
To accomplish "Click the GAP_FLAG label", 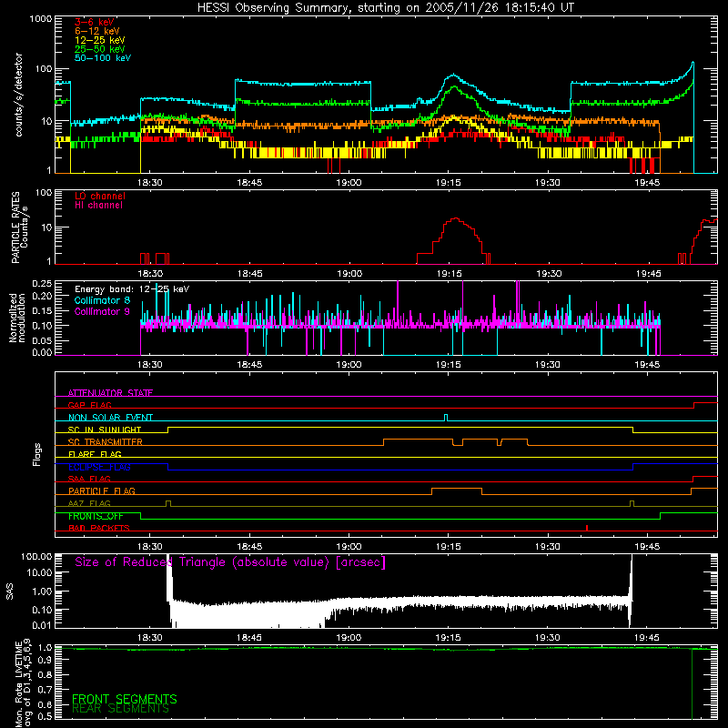I will (x=89, y=405).
